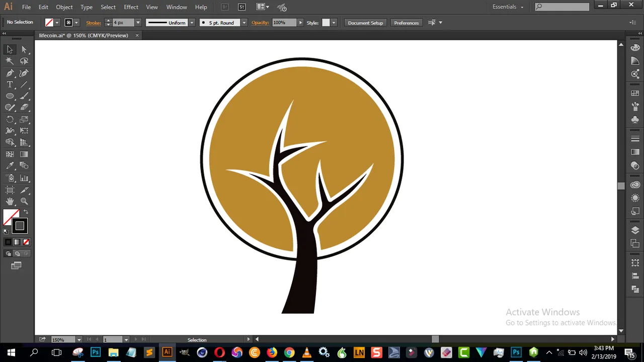Pick the Eyedropper tool
This screenshot has height=362, width=644.
point(10,166)
